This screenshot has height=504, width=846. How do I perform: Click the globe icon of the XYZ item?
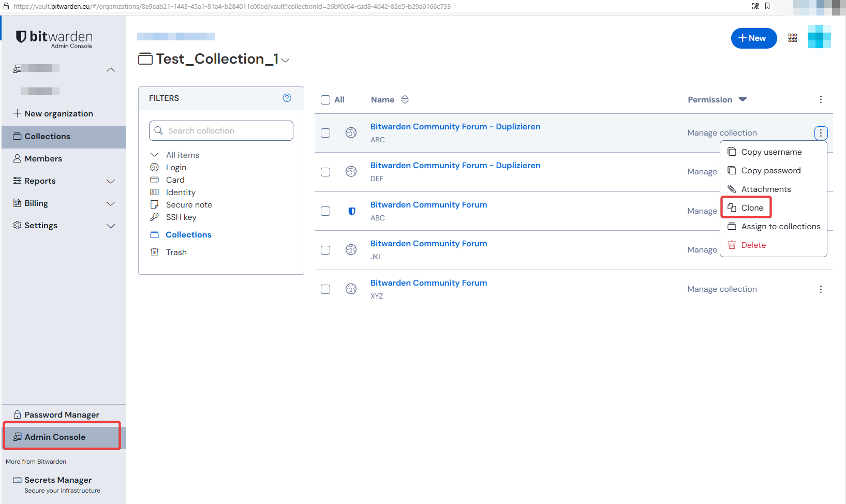[351, 289]
